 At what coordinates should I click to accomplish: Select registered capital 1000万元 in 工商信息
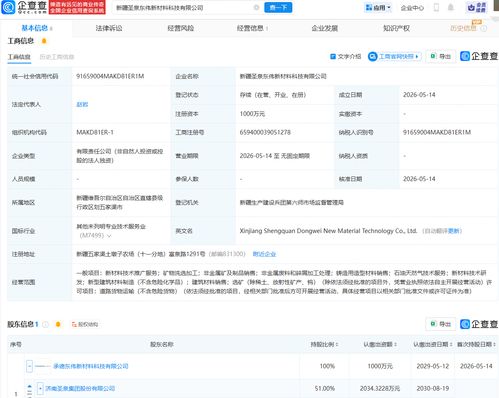click(x=252, y=114)
